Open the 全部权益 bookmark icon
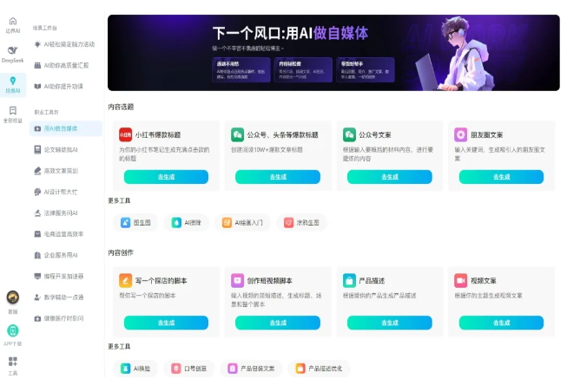Viewport: 567px width, 392px height. tap(13, 110)
